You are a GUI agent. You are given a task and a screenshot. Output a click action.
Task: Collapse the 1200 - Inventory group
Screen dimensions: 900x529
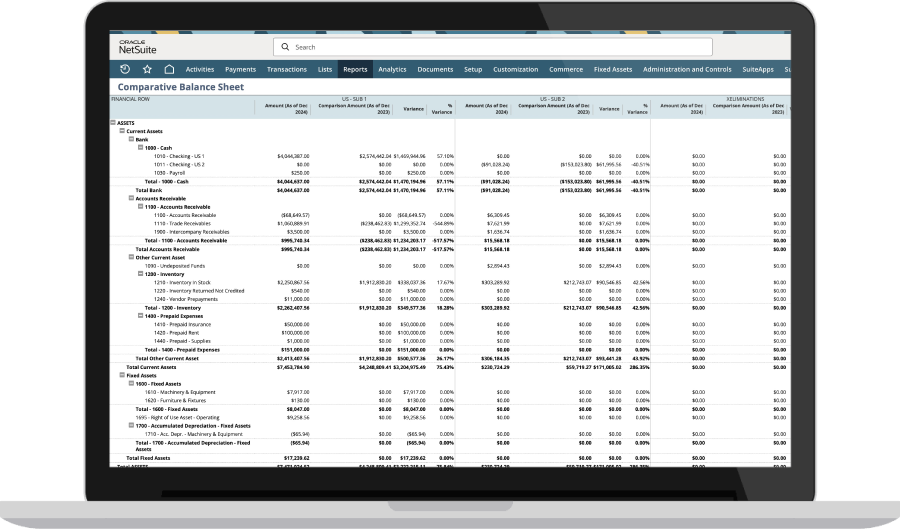click(x=141, y=274)
